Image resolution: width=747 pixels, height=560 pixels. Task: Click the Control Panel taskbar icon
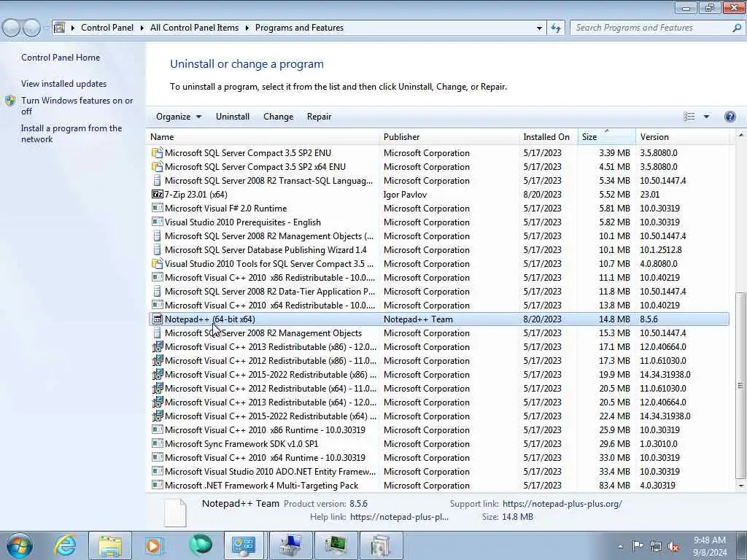(x=244, y=545)
